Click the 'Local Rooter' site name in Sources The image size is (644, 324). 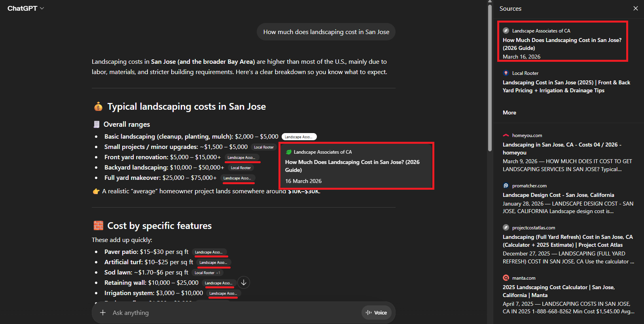pyautogui.click(x=525, y=73)
